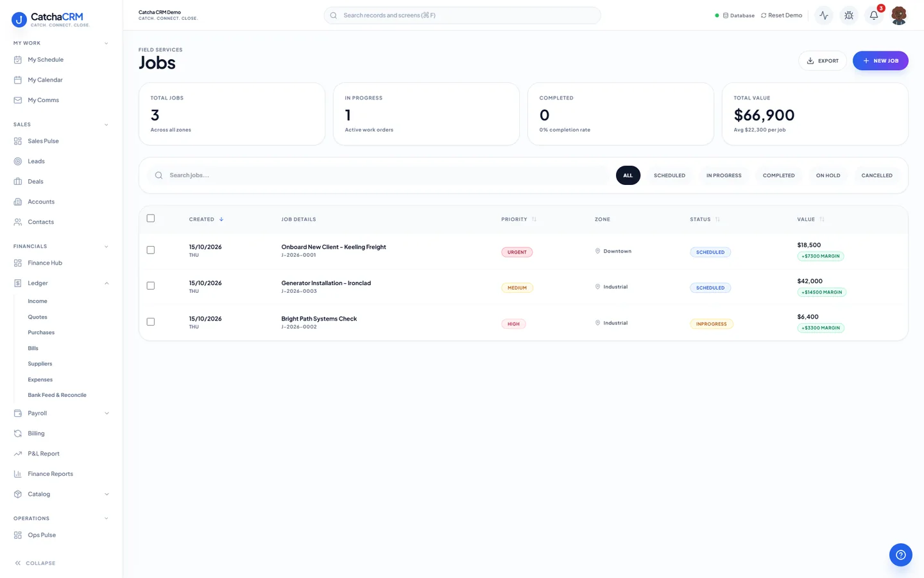Open Accounts building icon
924x578 pixels.
[18, 202]
